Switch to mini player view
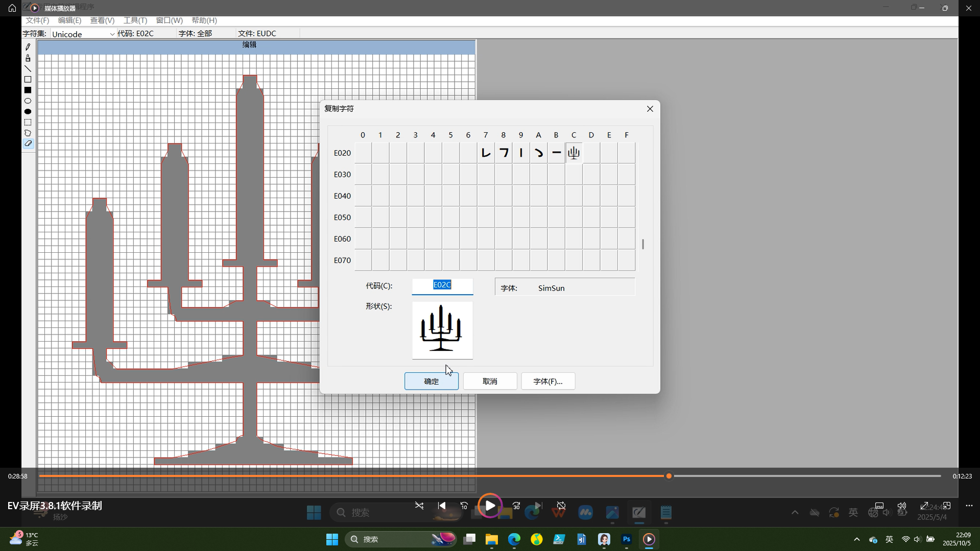This screenshot has width=980, height=551. coord(947,506)
